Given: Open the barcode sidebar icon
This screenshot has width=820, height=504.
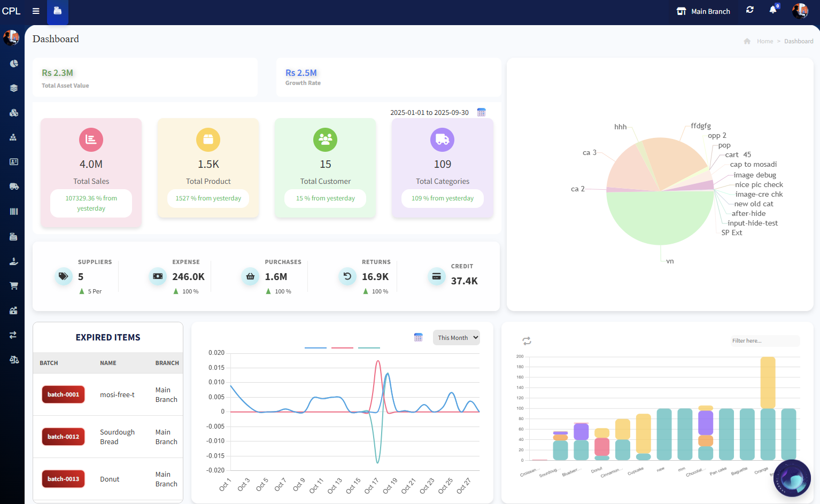Looking at the screenshot, I should pyautogui.click(x=14, y=212).
